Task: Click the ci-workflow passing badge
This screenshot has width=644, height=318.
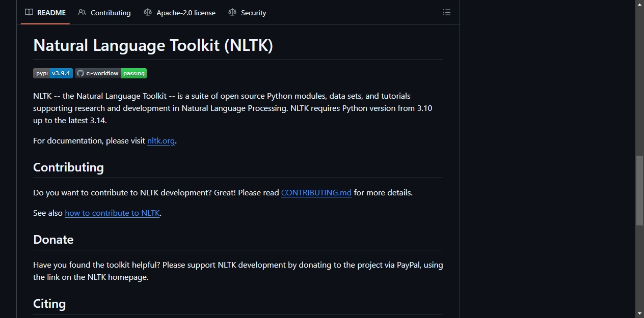Action: [111, 73]
